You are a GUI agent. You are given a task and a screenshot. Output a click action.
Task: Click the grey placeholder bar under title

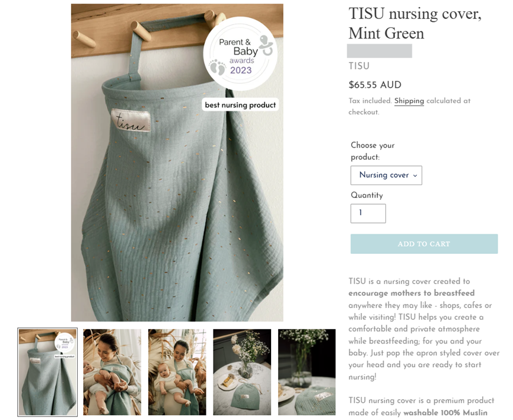[380, 51]
